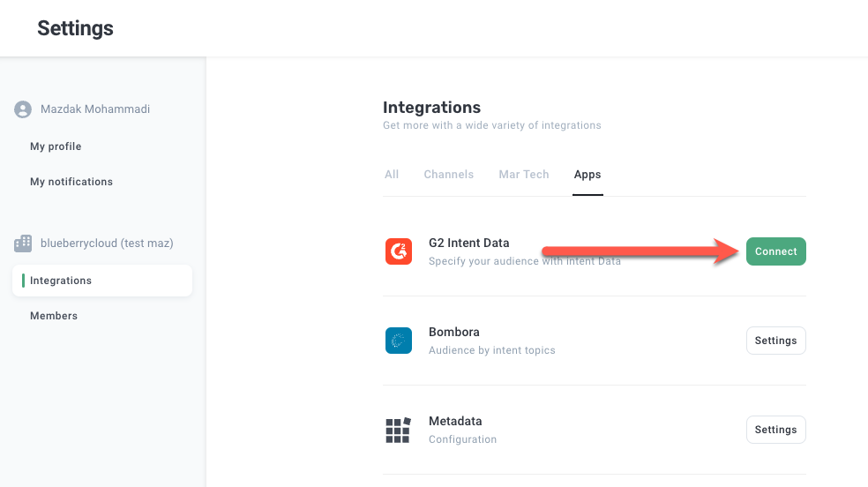Viewport: 868px width, 487px height.
Task: Select Integrations in the left sidebar
Action: pyautogui.click(x=61, y=281)
